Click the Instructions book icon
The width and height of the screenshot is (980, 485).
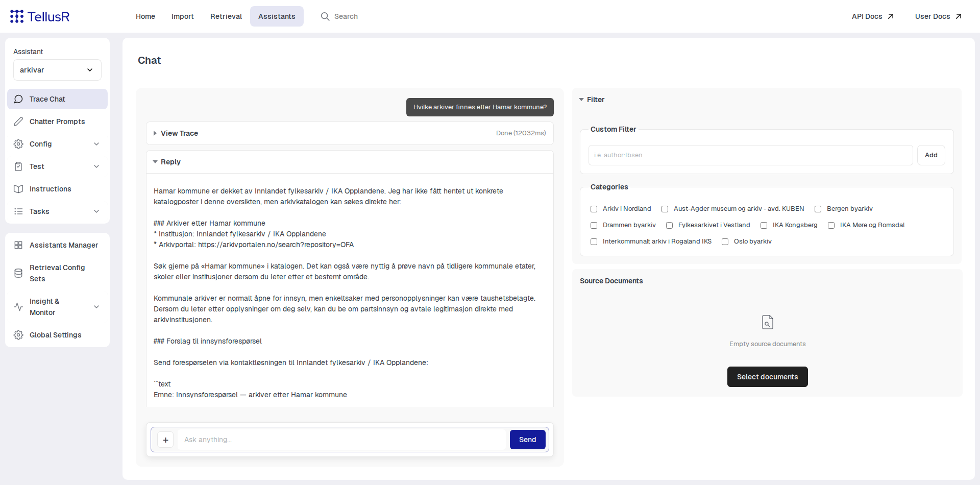point(18,189)
